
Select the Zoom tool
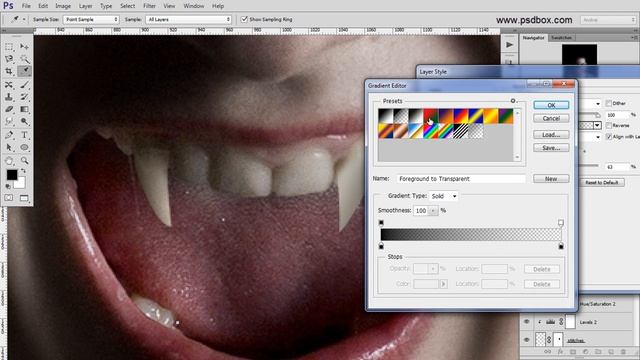(24, 160)
